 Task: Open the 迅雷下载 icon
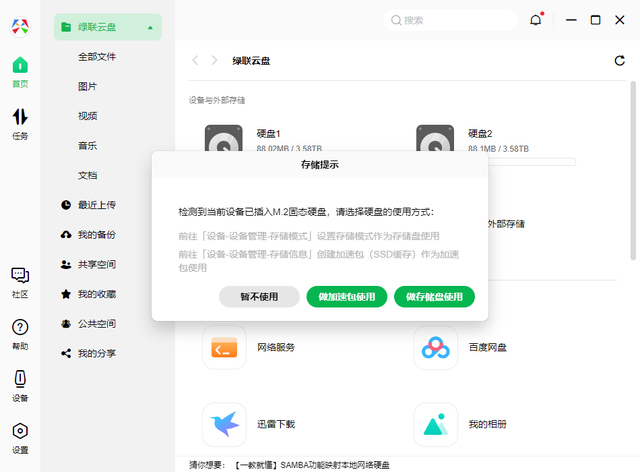[224, 424]
